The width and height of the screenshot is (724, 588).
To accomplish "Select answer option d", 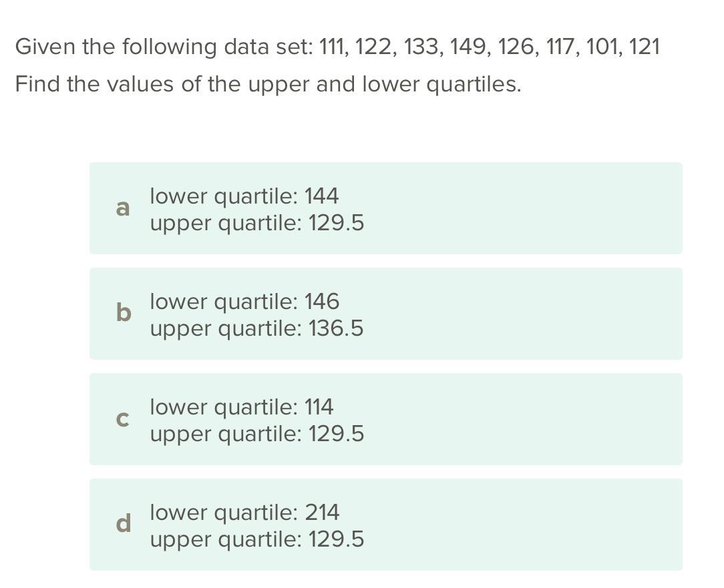I will click(x=385, y=525).
